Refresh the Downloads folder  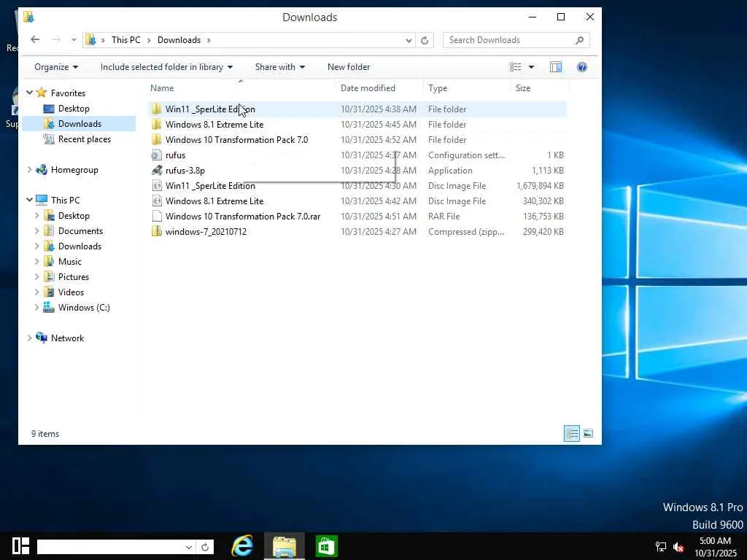coord(425,40)
